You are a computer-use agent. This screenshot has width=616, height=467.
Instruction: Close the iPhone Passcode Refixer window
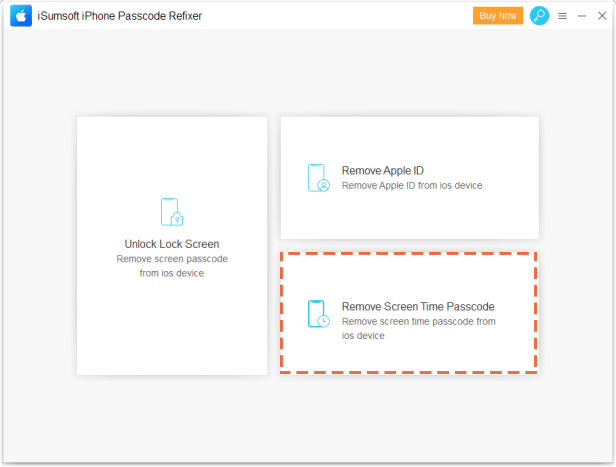[602, 16]
